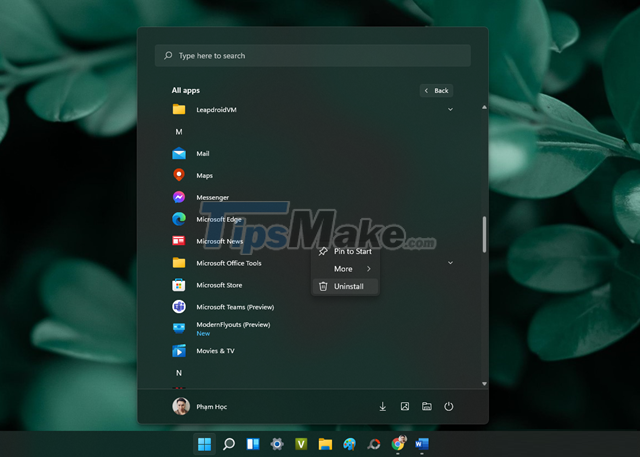Screen dimensions: 640x457
Task: Click the app list scrollbar thumb
Action: pos(484,234)
